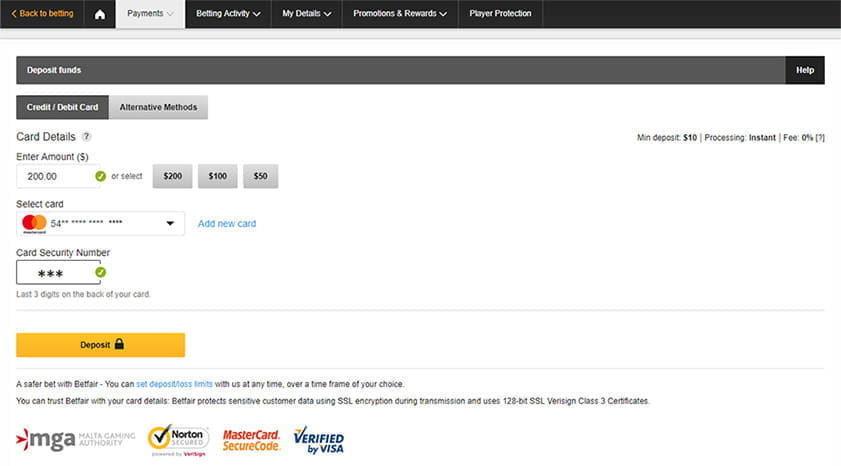Select the $200 quick amount
This screenshot has height=466, width=841.
[172, 176]
